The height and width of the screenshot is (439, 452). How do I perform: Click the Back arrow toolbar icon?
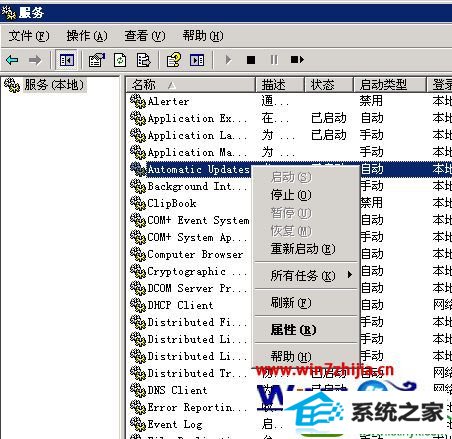point(12,60)
